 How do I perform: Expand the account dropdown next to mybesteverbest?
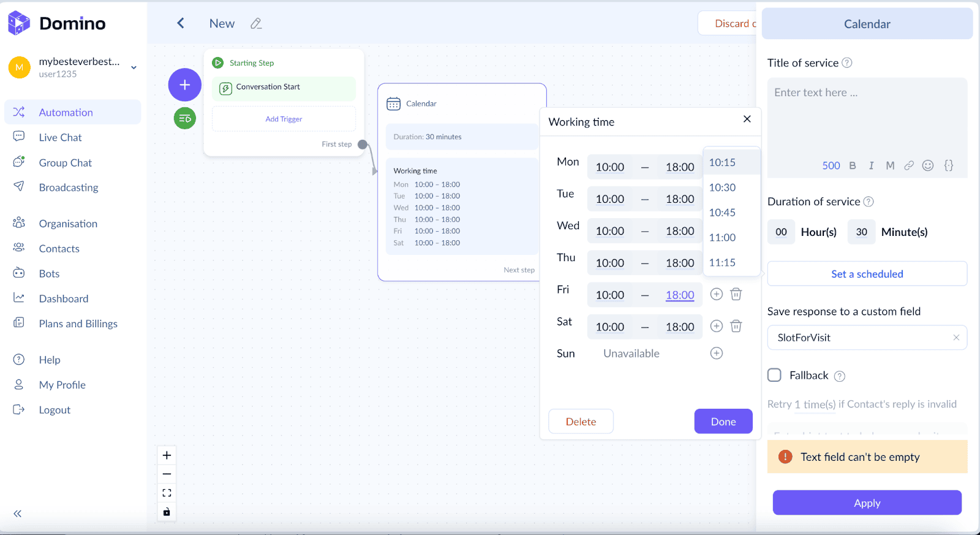point(134,67)
